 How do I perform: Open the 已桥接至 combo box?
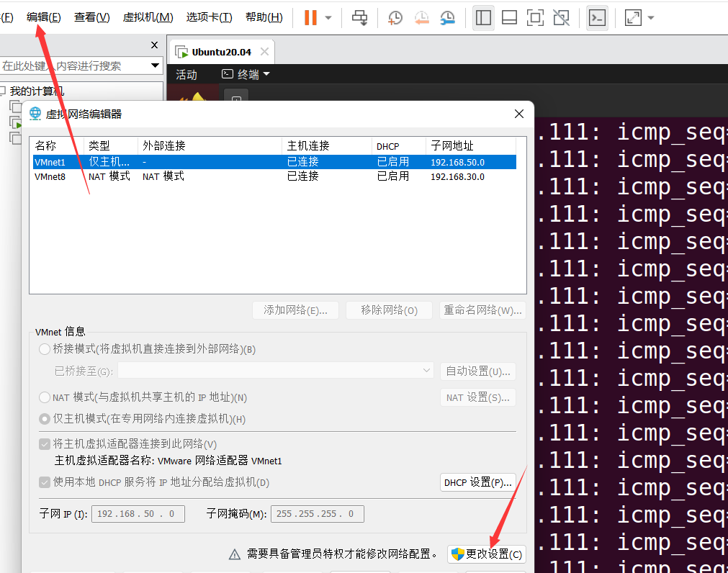pyautogui.click(x=276, y=371)
